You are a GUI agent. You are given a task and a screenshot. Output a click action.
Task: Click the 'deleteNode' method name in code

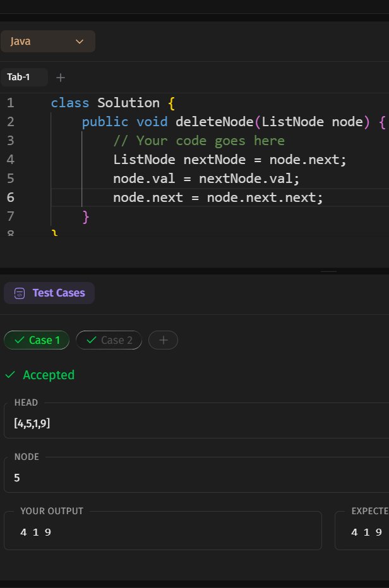215,122
